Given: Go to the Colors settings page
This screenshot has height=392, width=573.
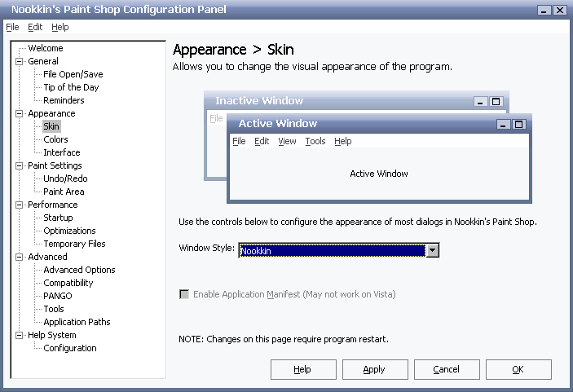Looking at the screenshot, I should [x=55, y=139].
